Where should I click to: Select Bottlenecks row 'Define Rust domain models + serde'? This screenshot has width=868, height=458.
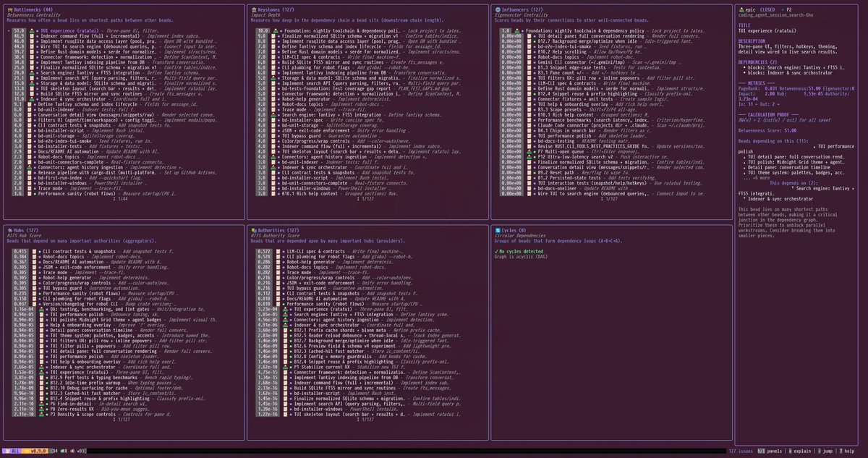pos(116,52)
